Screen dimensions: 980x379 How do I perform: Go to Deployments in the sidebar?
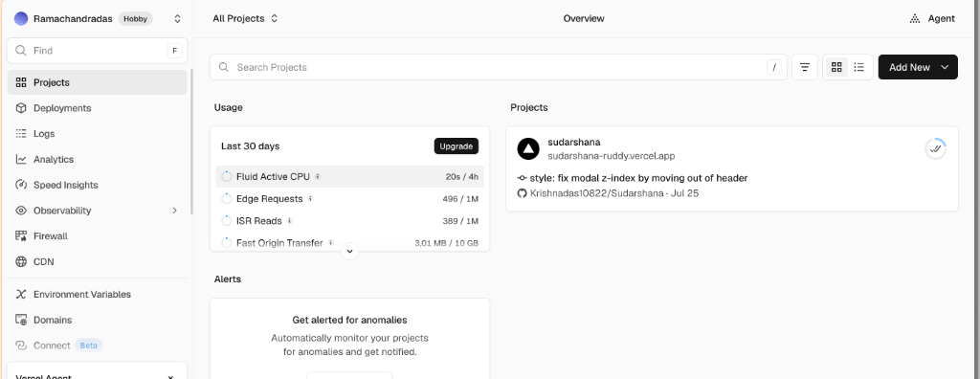coord(97,108)
